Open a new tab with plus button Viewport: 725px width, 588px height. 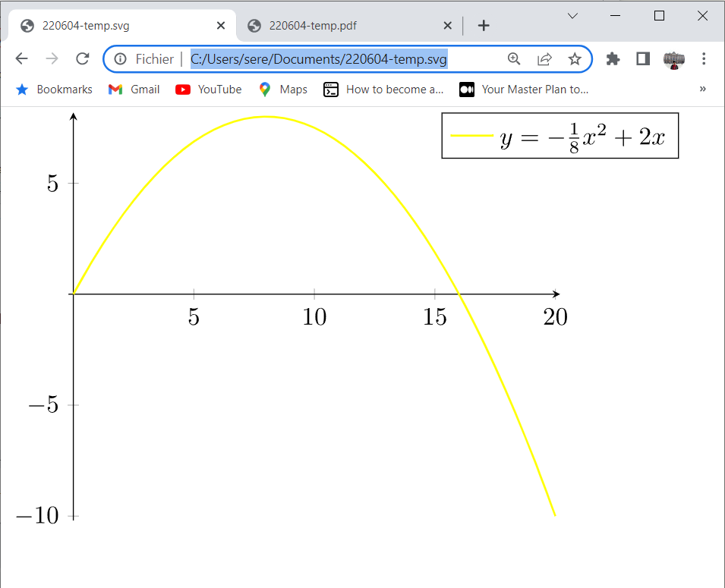[x=484, y=26]
